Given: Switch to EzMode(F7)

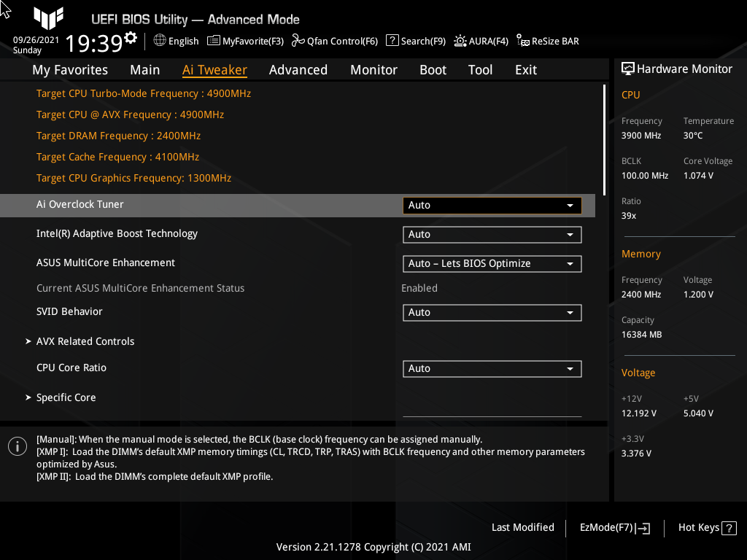Looking at the screenshot, I should [614, 527].
